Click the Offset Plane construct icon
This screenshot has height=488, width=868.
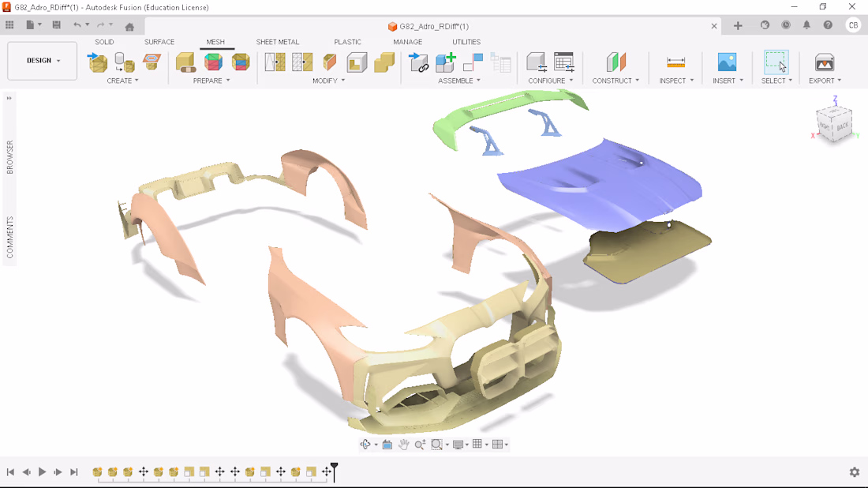point(616,62)
